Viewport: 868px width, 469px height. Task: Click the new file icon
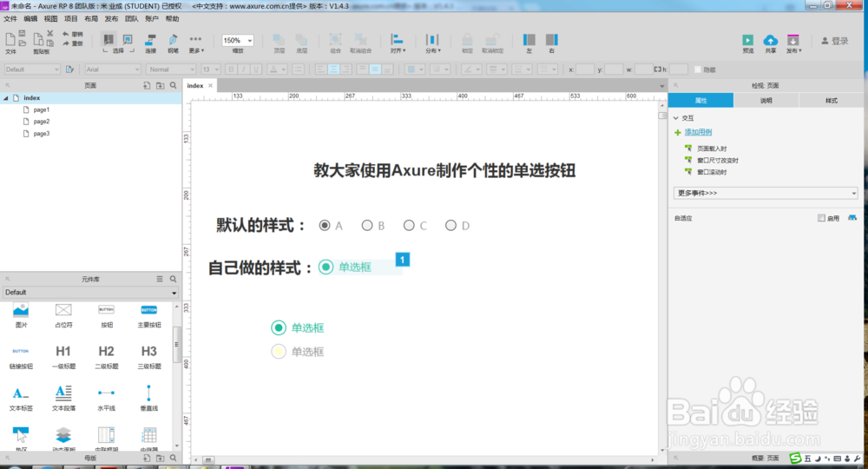point(10,39)
